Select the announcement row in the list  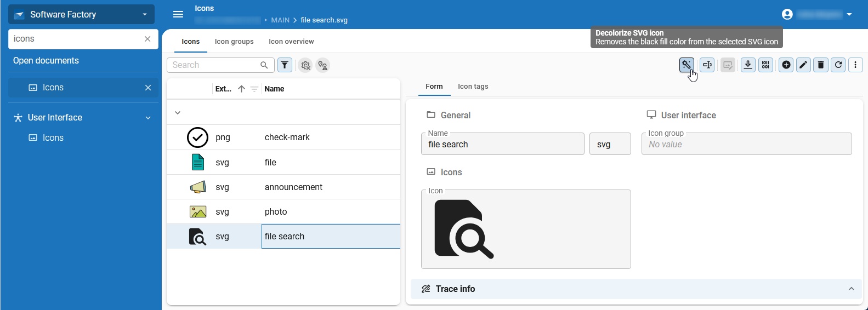tap(293, 187)
